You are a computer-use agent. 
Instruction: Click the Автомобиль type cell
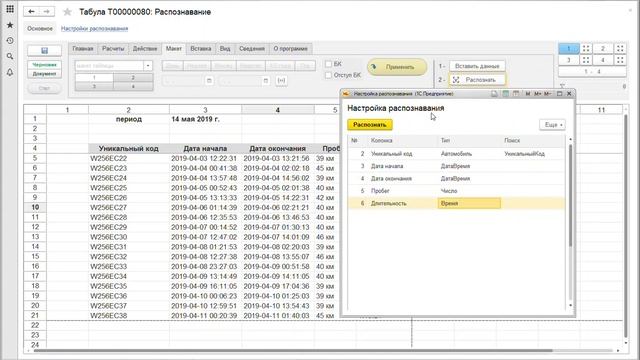pyautogui.click(x=469, y=154)
